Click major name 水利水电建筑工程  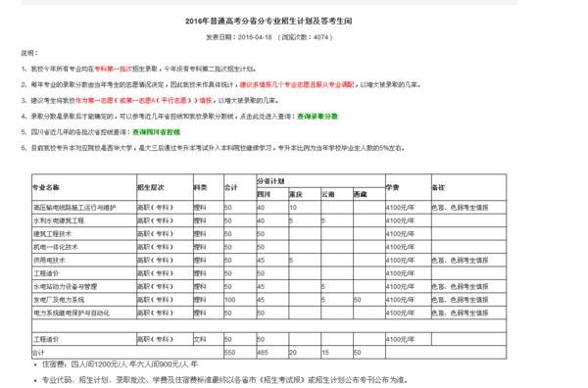pyautogui.click(x=59, y=220)
